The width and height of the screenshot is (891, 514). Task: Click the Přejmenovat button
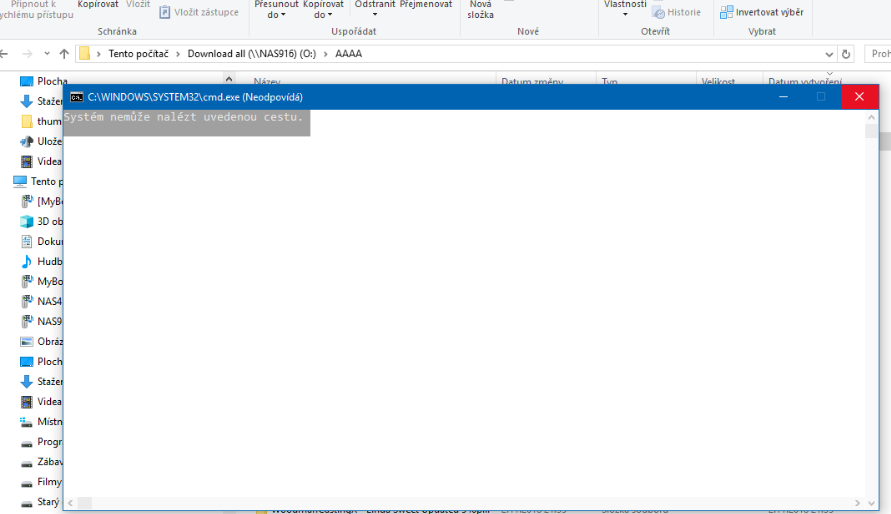tap(426, 5)
